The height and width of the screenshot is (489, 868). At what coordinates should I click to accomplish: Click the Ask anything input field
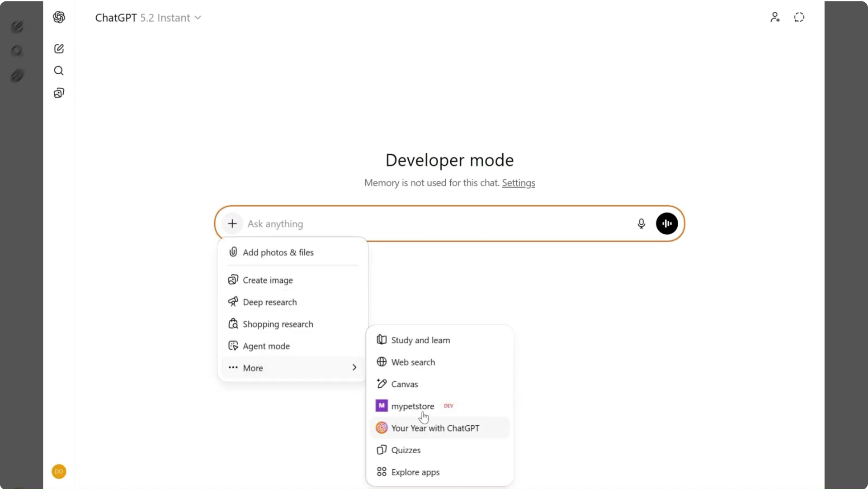pyautogui.click(x=434, y=224)
